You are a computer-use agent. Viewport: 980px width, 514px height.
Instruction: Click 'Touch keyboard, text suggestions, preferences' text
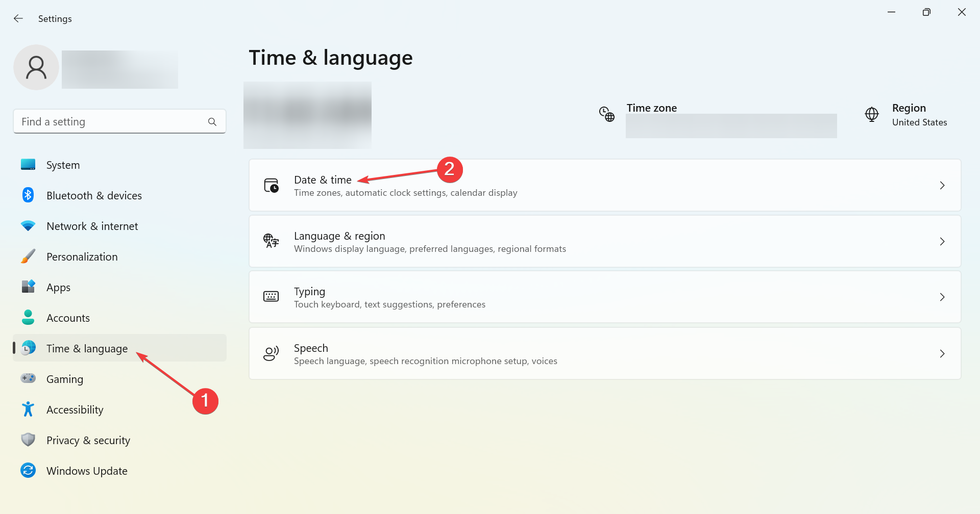[389, 304]
